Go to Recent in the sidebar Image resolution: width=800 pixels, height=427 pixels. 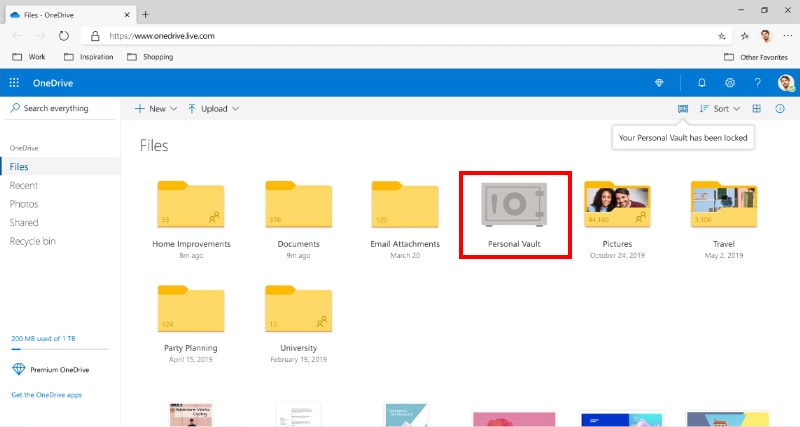tap(24, 185)
